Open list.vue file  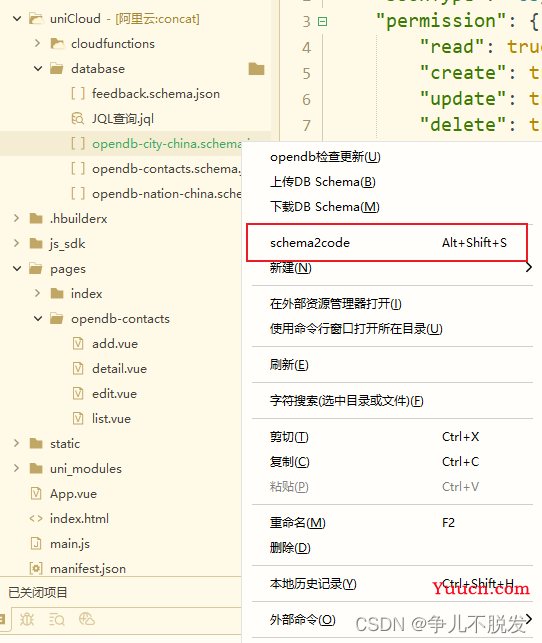[x=111, y=419]
